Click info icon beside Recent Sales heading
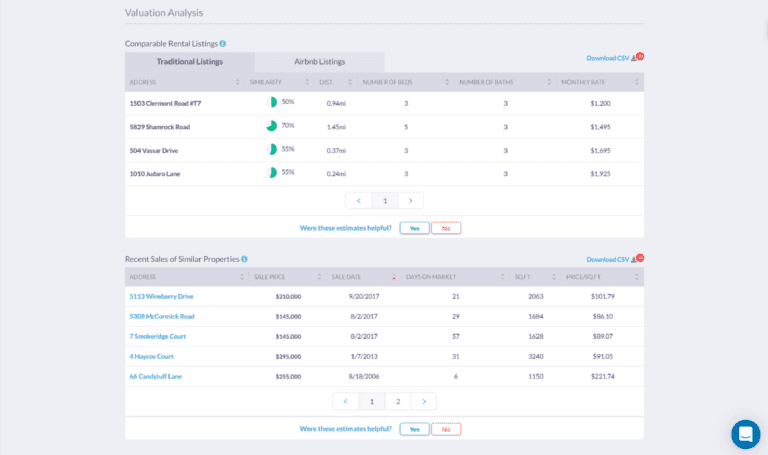 (244, 259)
